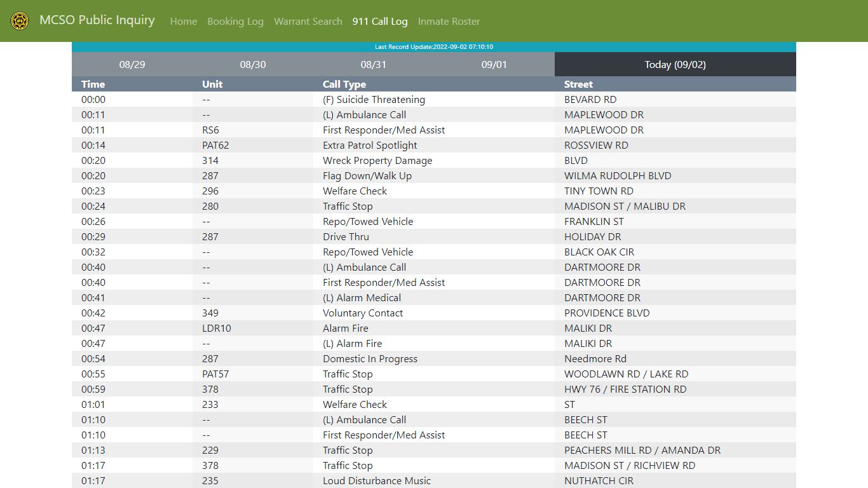
Task: Select the Today (09/02) tab
Action: [675, 64]
